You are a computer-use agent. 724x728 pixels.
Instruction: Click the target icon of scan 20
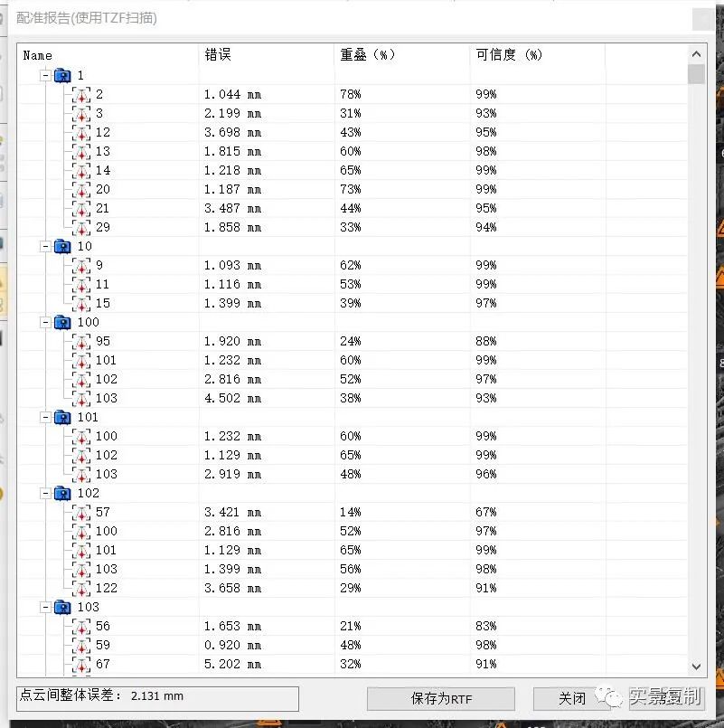click(81, 190)
